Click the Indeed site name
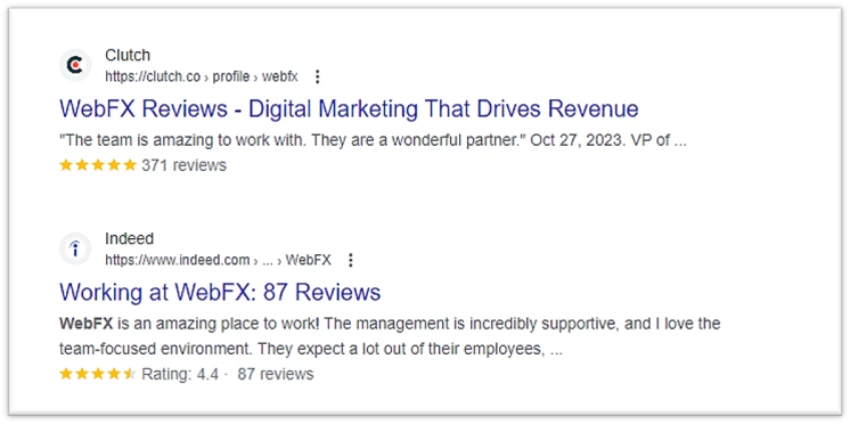Screen dimensions: 850x424 pyautogui.click(x=130, y=239)
